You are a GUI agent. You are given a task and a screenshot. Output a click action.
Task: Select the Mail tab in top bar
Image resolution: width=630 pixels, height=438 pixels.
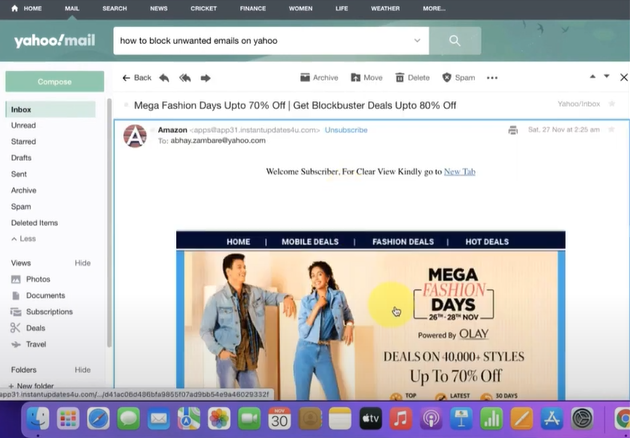click(72, 8)
